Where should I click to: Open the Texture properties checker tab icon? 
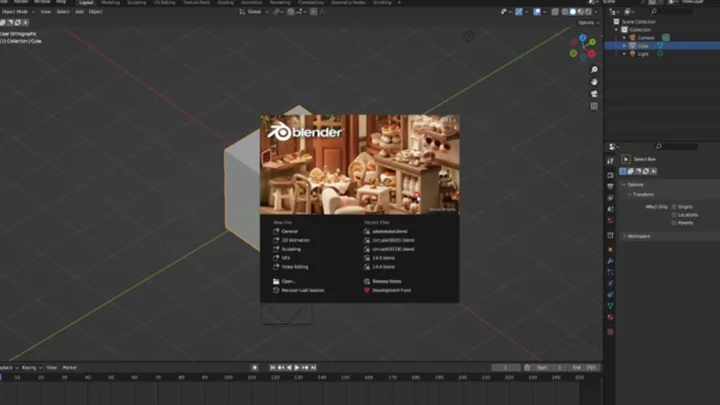(x=610, y=332)
